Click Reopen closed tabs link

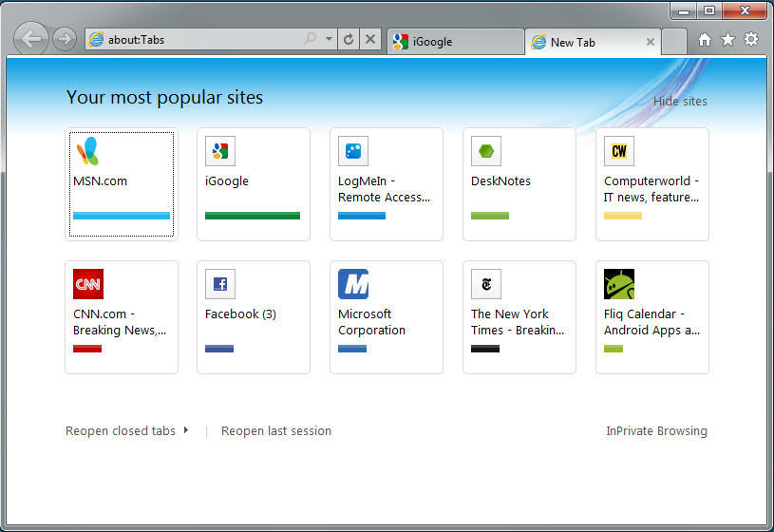coord(121,431)
